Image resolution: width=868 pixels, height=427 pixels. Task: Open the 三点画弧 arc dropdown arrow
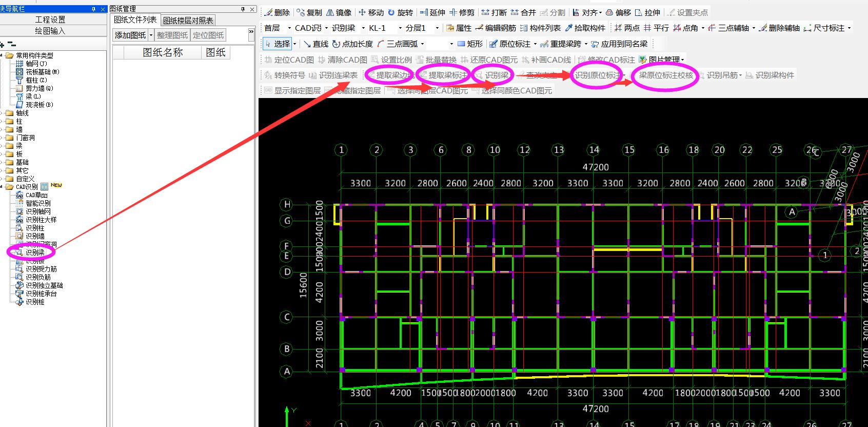422,44
